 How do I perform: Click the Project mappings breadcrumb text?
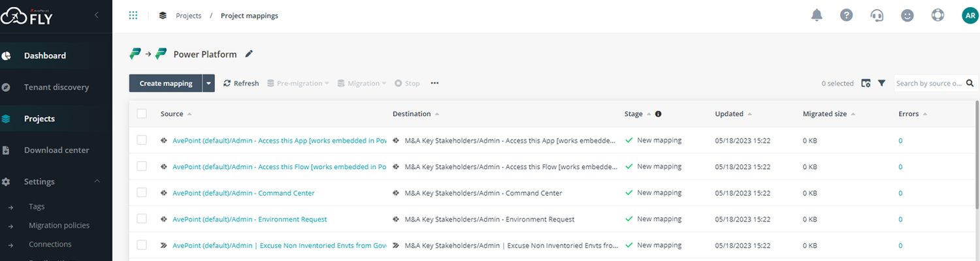(x=250, y=16)
